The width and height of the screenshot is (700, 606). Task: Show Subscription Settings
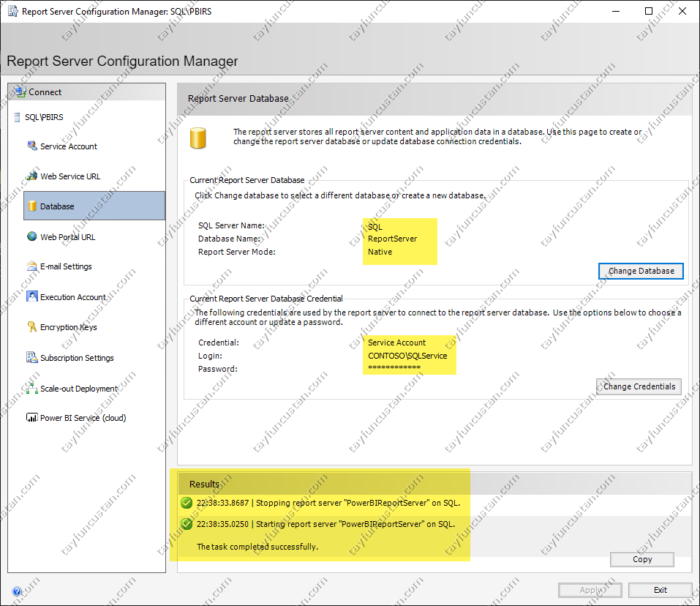(77, 358)
